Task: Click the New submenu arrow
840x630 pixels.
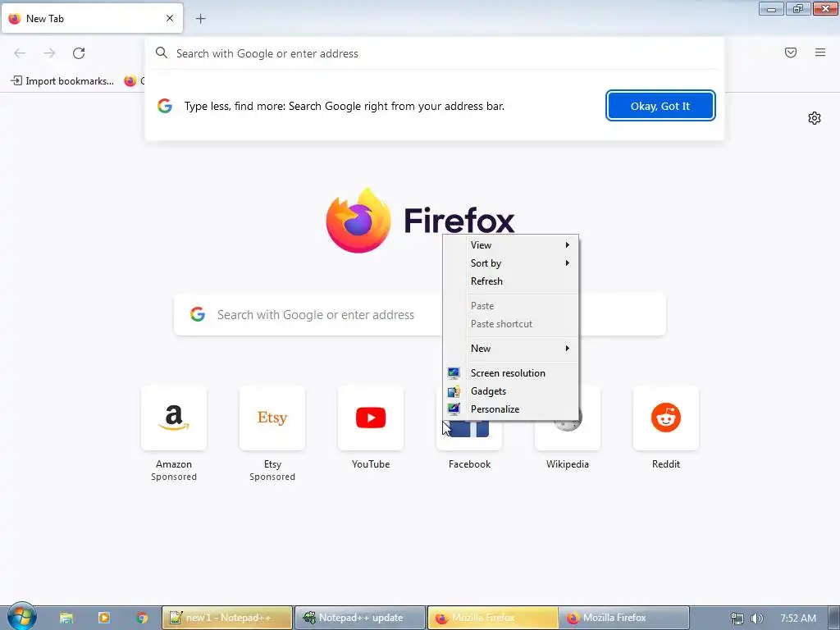Action: click(568, 348)
